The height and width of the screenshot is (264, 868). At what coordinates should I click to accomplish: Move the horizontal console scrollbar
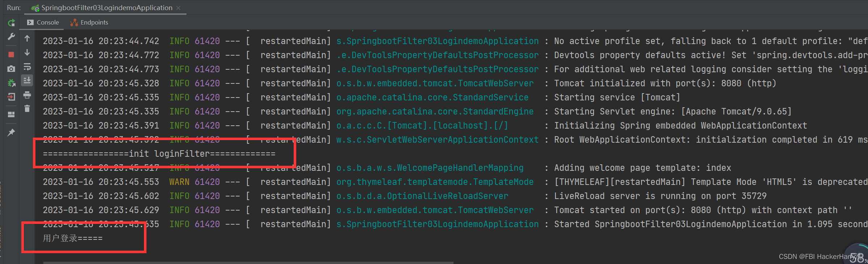pos(248,263)
